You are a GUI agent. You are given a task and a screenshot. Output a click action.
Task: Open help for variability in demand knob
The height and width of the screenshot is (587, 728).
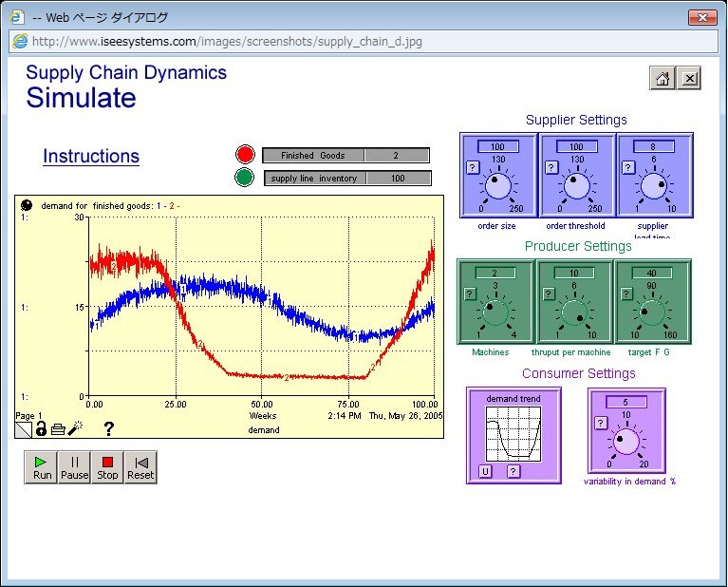(x=600, y=423)
